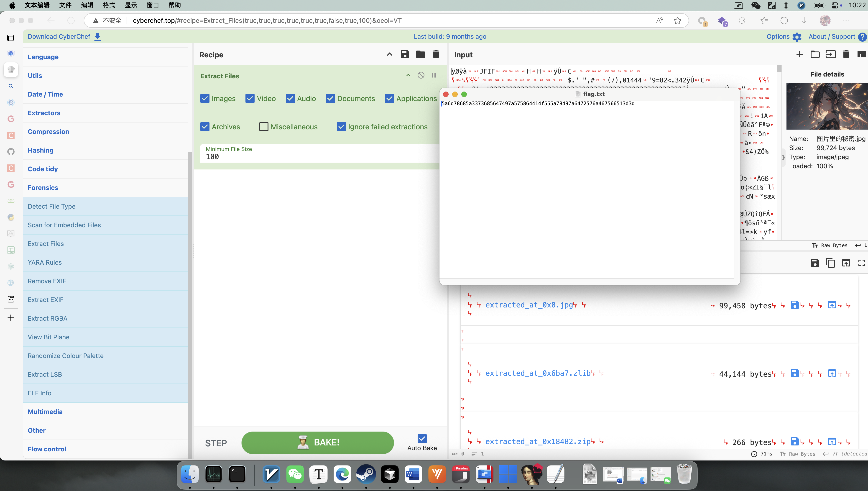Clear the recipe with trash icon

click(x=436, y=54)
